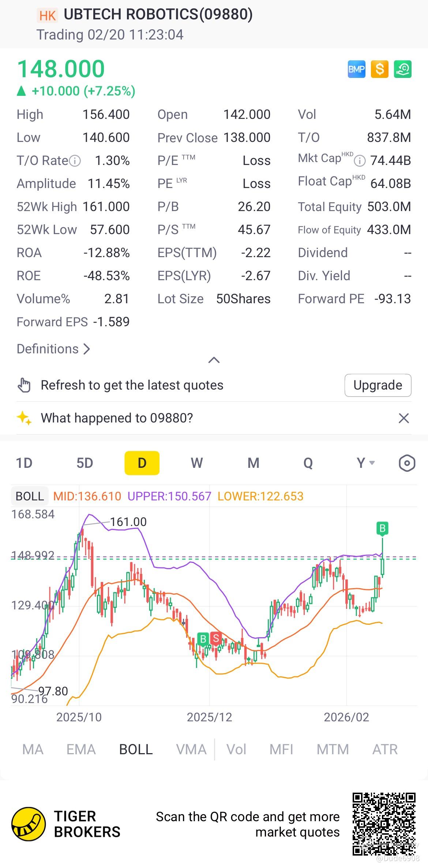Open Mkt Cap info tooltip icon
Viewport: 428px width, 868px height.
[x=360, y=161]
